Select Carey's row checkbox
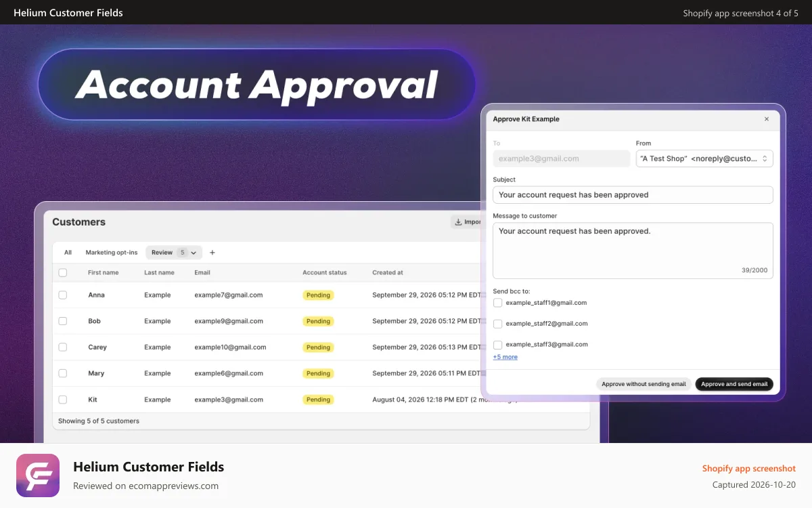 (x=63, y=347)
